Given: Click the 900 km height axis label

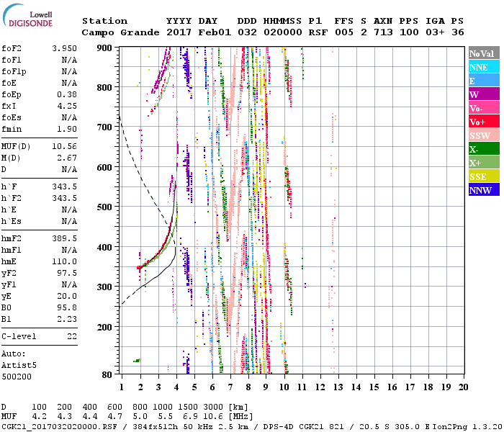Looking at the screenshot, I should coord(104,48).
